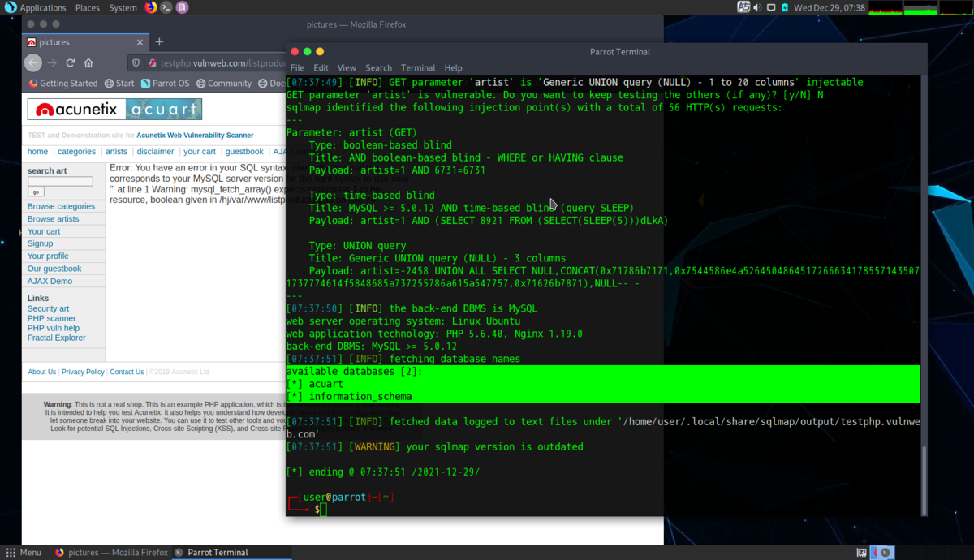974x560 pixels.
Task: Close the pictures tab in Firefox
Action: point(140,42)
